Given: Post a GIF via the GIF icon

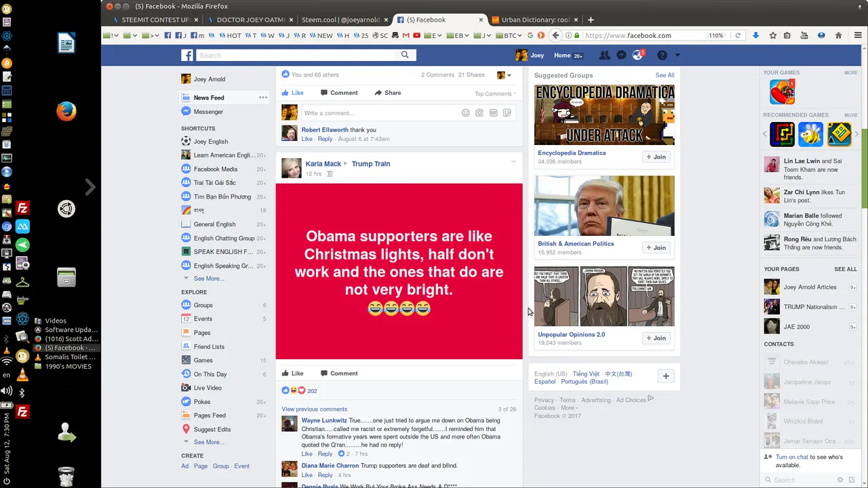Looking at the screenshot, I should [493, 113].
